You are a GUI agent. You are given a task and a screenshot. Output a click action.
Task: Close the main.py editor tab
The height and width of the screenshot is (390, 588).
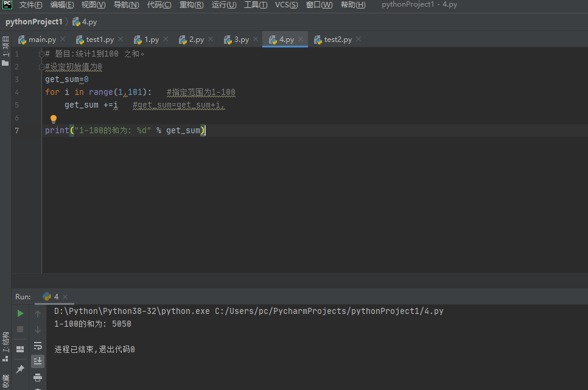click(x=63, y=39)
